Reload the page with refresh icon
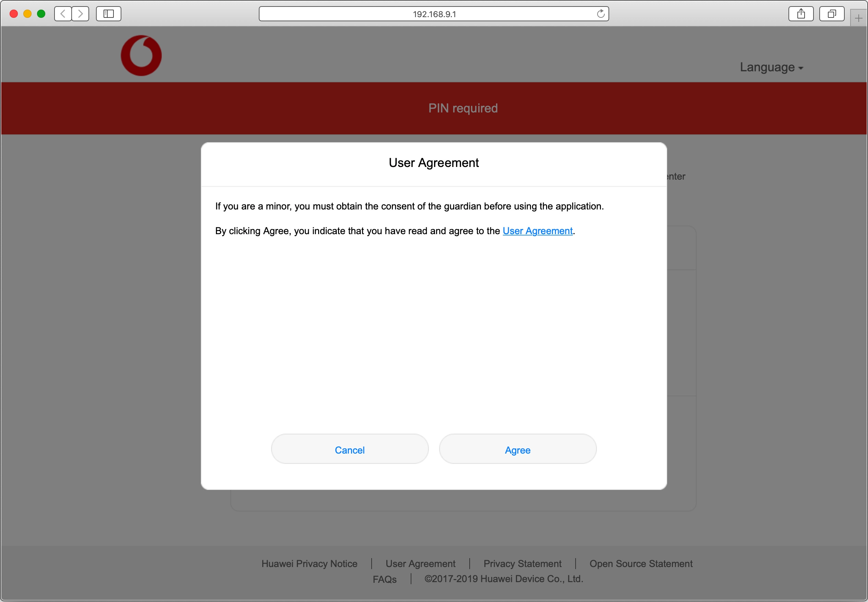 click(601, 14)
